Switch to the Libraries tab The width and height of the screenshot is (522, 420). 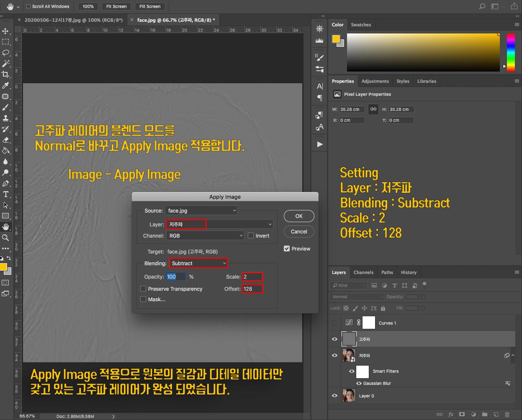(x=427, y=81)
